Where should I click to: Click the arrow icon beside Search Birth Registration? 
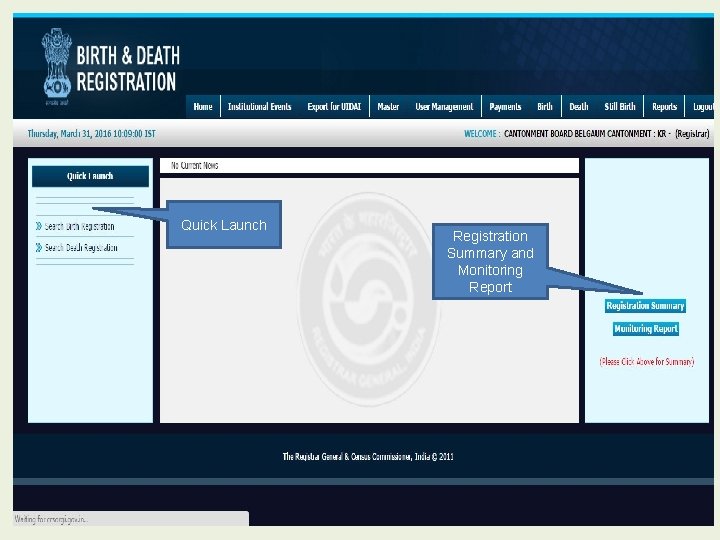(x=39, y=226)
